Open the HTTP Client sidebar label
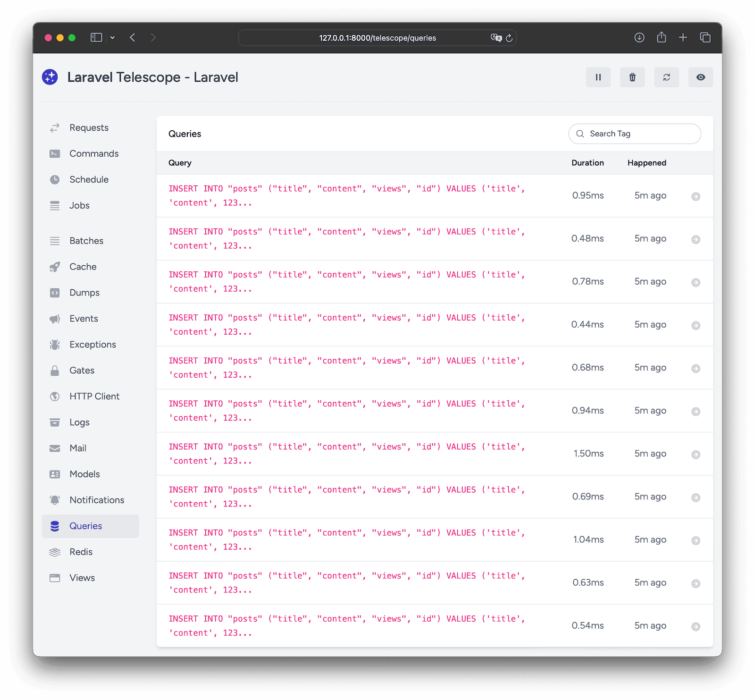Image resolution: width=755 pixels, height=700 pixels. tap(94, 396)
